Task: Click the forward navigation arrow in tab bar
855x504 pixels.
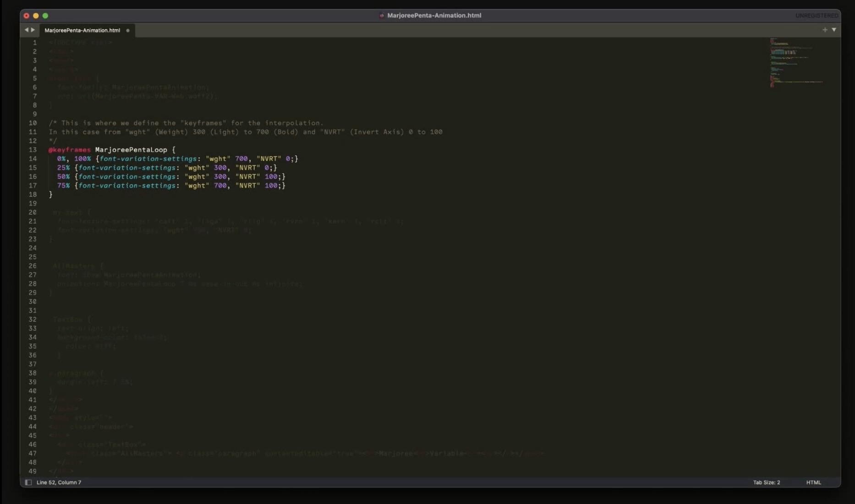Action: pos(33,30)
